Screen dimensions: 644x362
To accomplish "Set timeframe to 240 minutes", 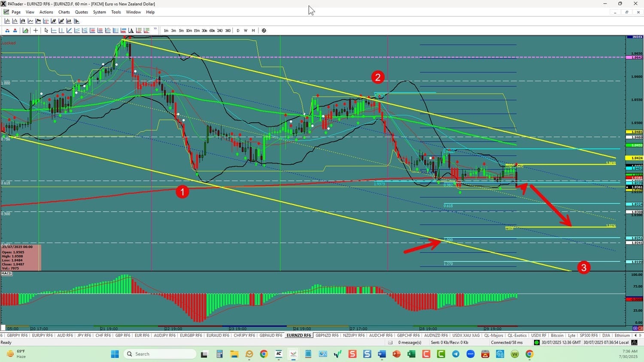I will click(220, 30).
